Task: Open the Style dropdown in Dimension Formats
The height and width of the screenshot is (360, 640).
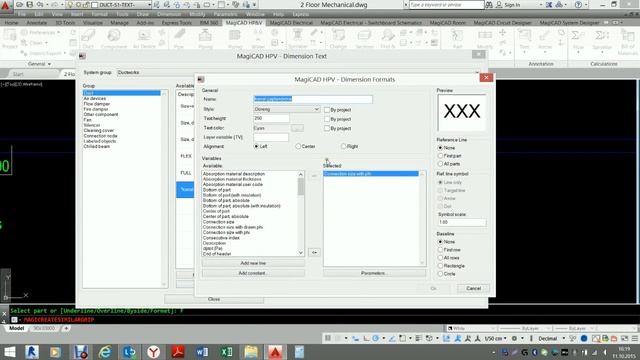Action: coord(287,109)
